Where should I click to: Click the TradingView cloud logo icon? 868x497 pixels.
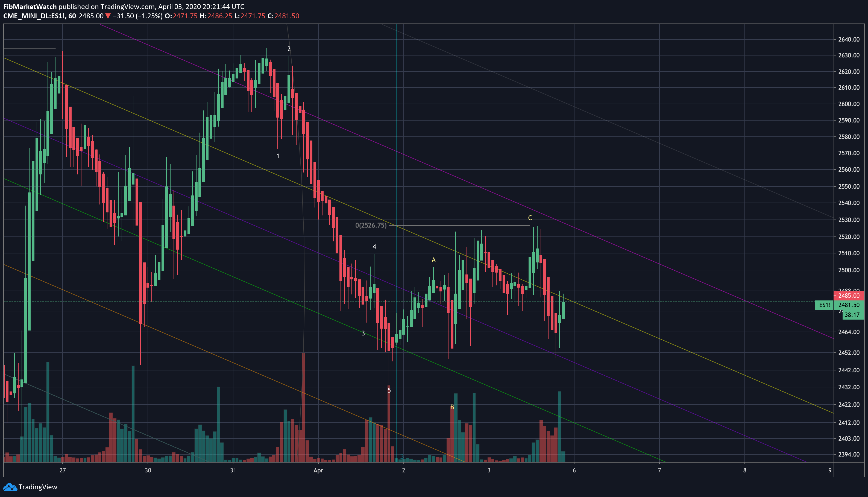point(10,487)
